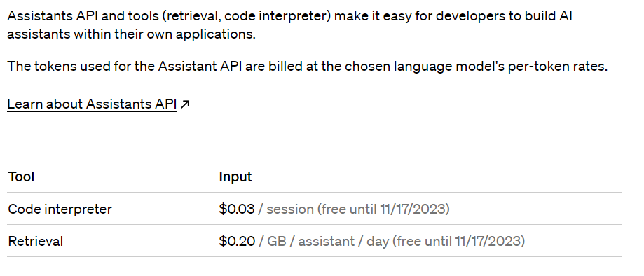Click the "/ GB / assistant / day" pricing note
Viewport: 644px width, 276px height.
click(324, 241)
